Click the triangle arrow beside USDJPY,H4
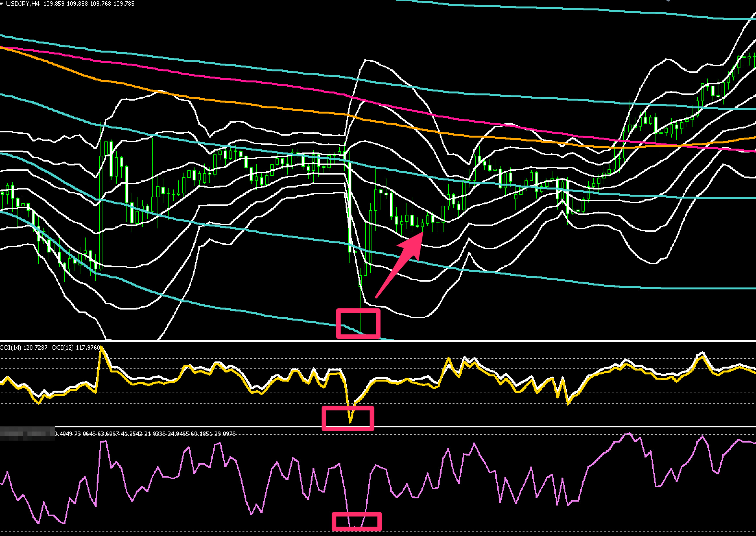Image resolution: width=756 pixels, height=536 pixels. click(2, 3)
